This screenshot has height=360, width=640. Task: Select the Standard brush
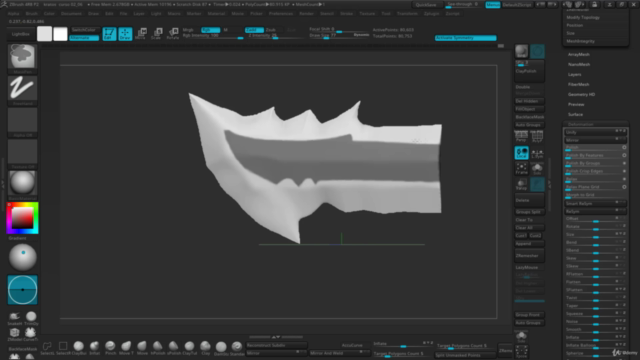pos(237,348)
